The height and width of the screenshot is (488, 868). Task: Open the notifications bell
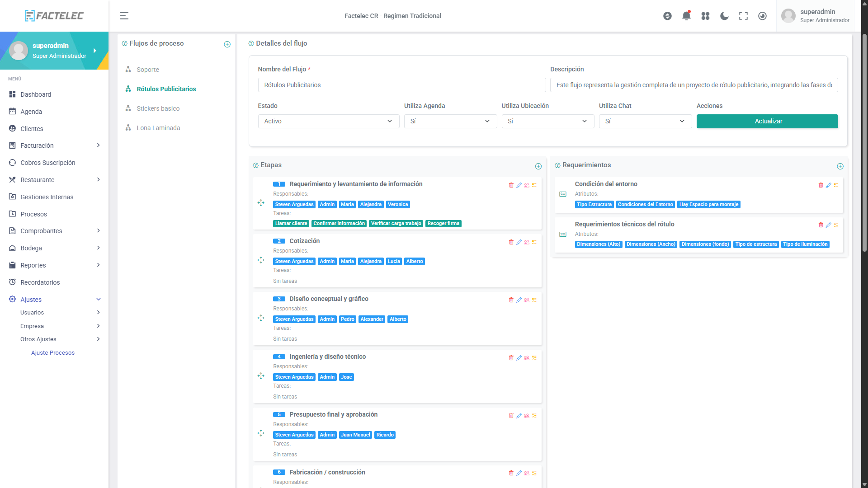[686, 16]
